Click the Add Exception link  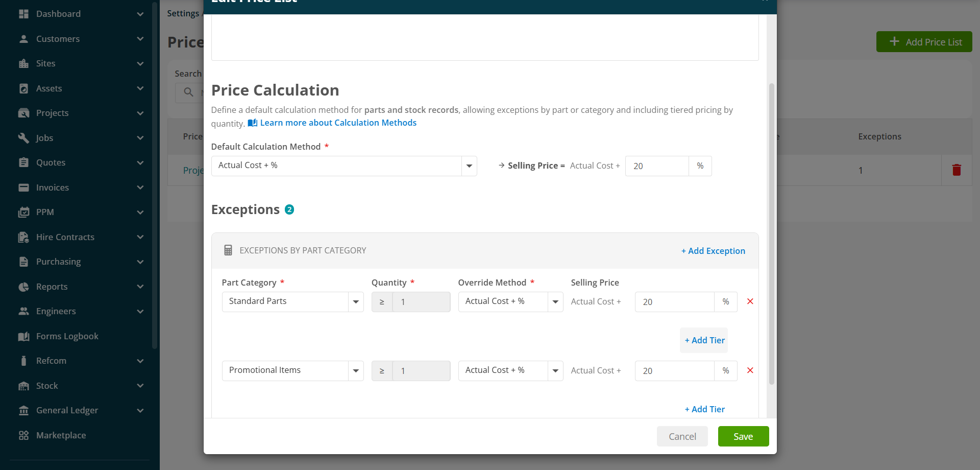tap(713, 251)
